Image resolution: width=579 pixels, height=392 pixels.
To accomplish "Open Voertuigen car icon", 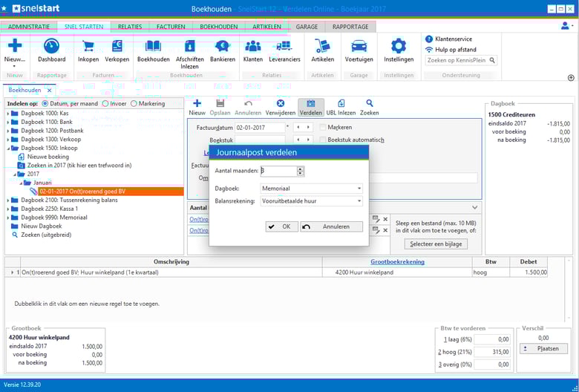I will pos(359,46).
